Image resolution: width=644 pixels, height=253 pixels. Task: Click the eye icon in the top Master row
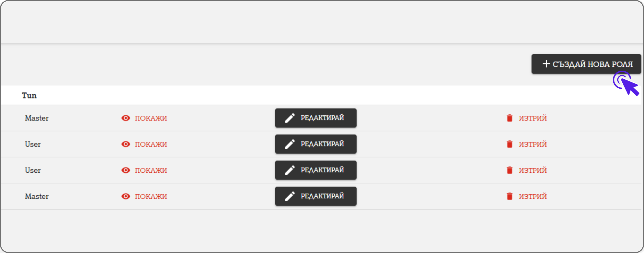click(x=126, y=118)
